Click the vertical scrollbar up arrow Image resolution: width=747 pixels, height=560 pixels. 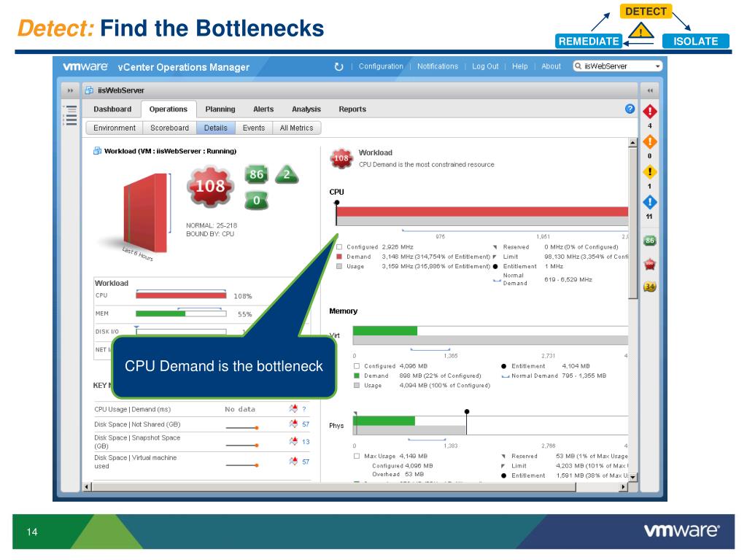click(632, 142)
